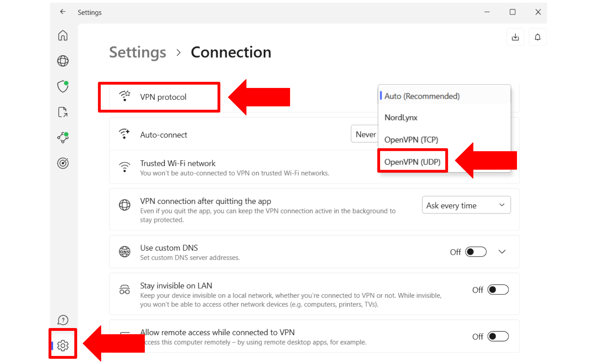Open the notifications bell icon
592x364 pixels.
tap(538, 37)
